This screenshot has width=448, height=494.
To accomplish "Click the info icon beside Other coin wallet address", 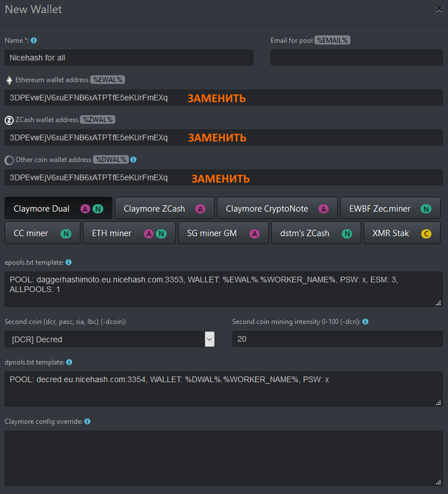I will (133, 160).
